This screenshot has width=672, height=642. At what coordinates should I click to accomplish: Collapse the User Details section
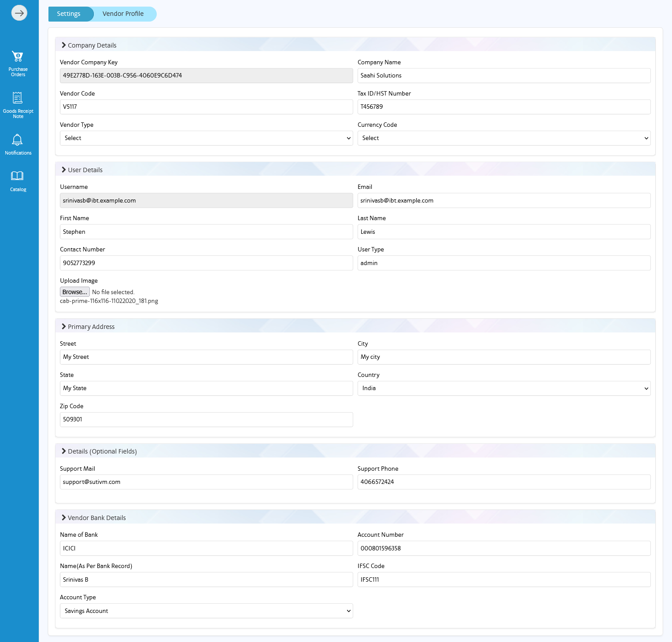tap(63, 170)
